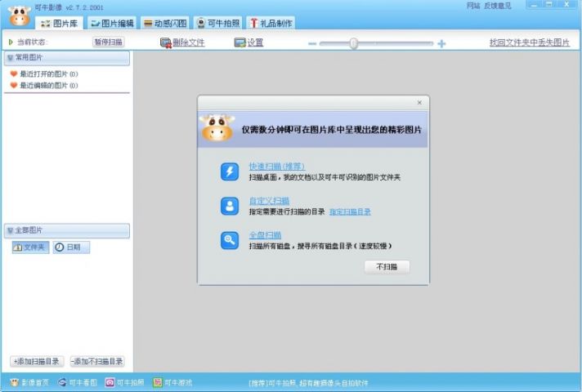
Task: Open 找回文件夹中丢失图片 link
Action: [530, 42]
